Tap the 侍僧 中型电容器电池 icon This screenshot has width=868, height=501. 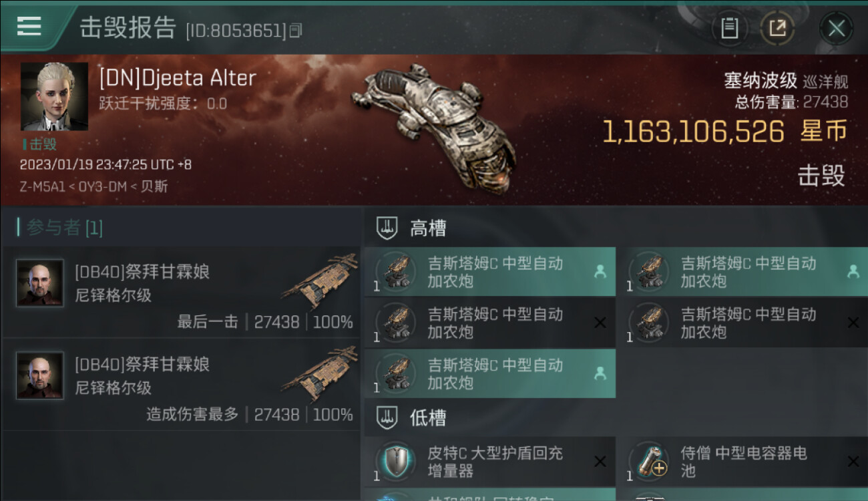pos(649,461)
